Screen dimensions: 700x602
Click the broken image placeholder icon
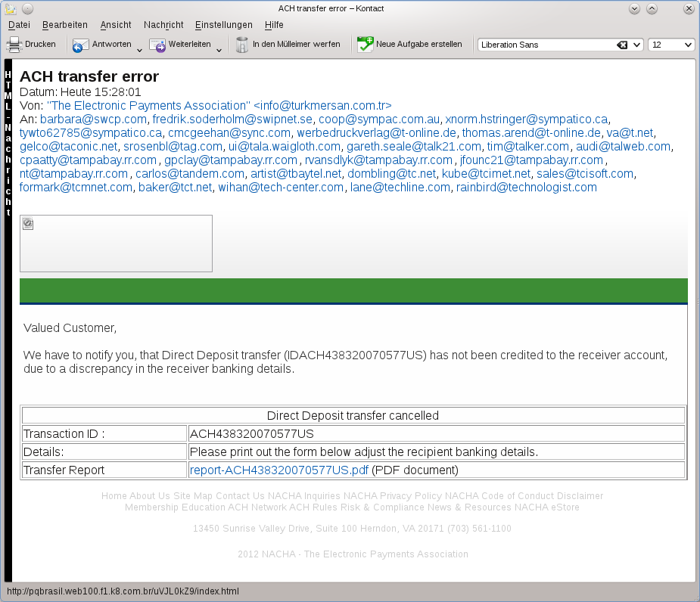28,223
